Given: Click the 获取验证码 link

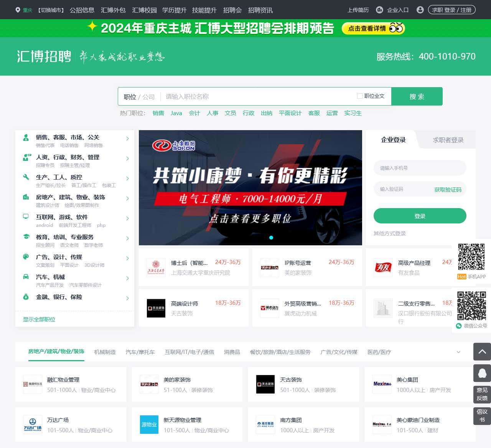Looking at the screenshot, I should pyautogui.click(x=448, y=190).
